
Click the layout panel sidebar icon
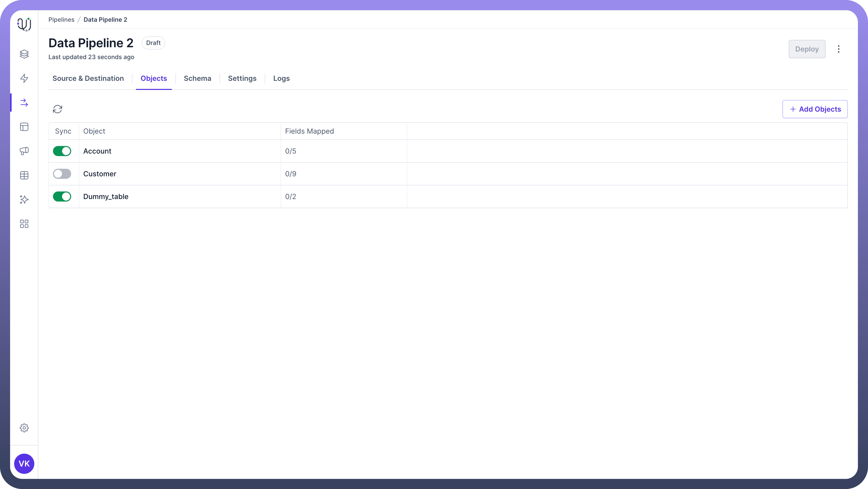(24, 127)
